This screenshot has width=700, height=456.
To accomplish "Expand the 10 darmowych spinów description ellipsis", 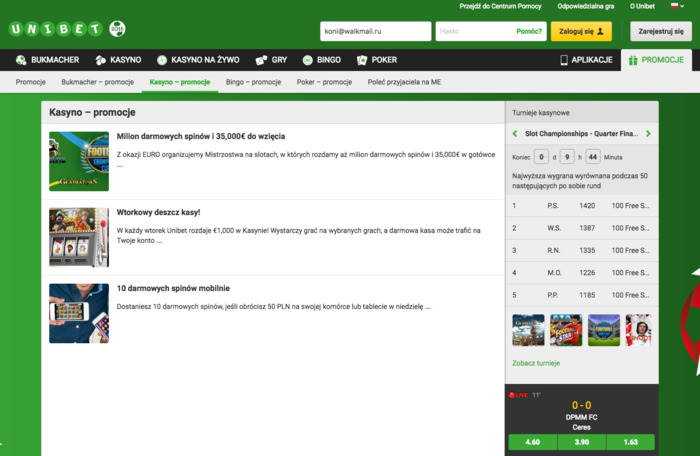I will click(428, 307).
